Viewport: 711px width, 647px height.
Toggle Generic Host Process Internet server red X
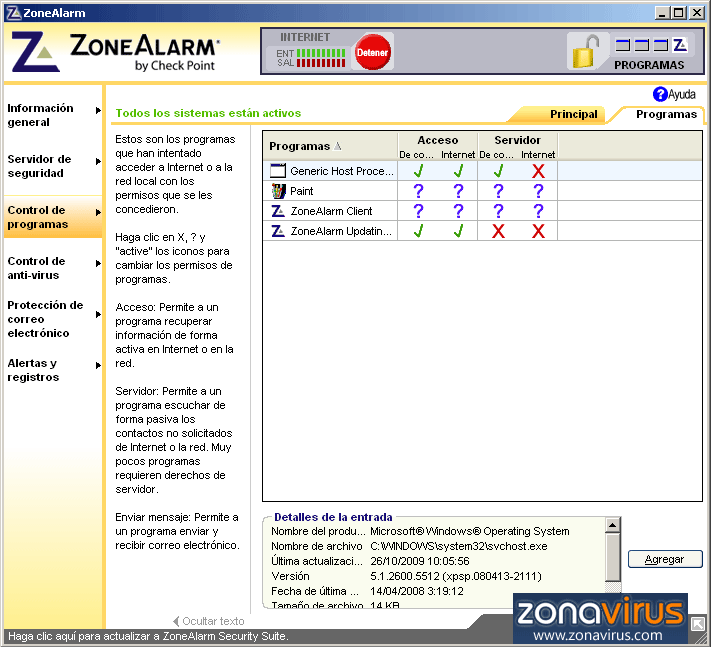538,171
